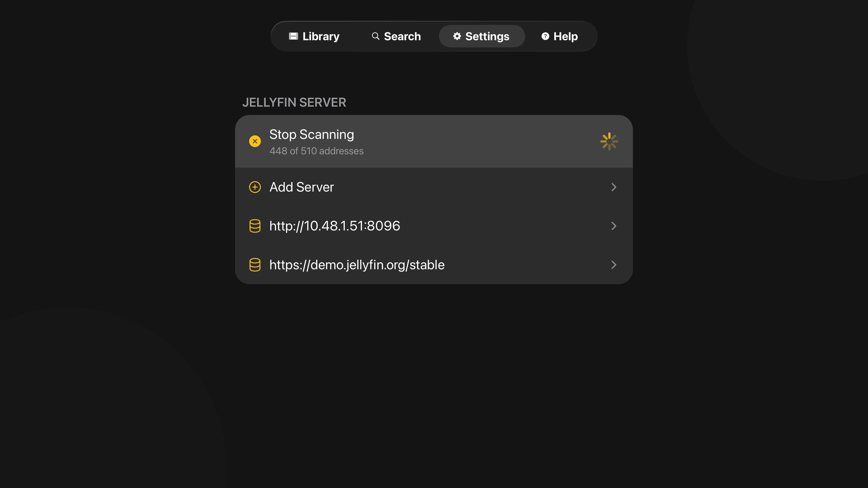Viewport: 868px width, 488px height.
Task: Select the Settings tab
Action: [x=481, y=36]
